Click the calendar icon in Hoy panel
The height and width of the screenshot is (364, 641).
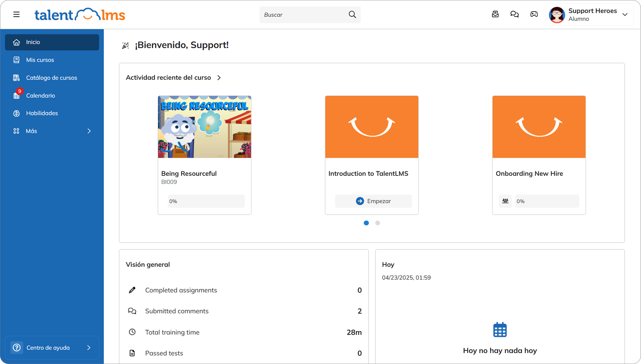(500, 330)
